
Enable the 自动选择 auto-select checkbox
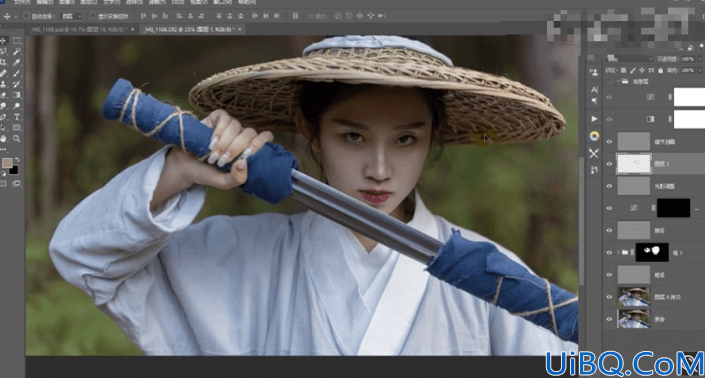coord(26,16)
